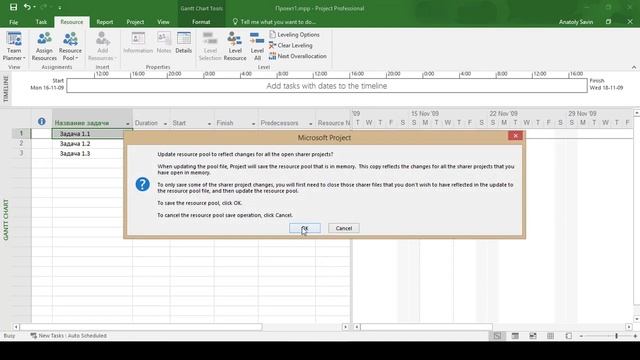Open the File menu

13,22
